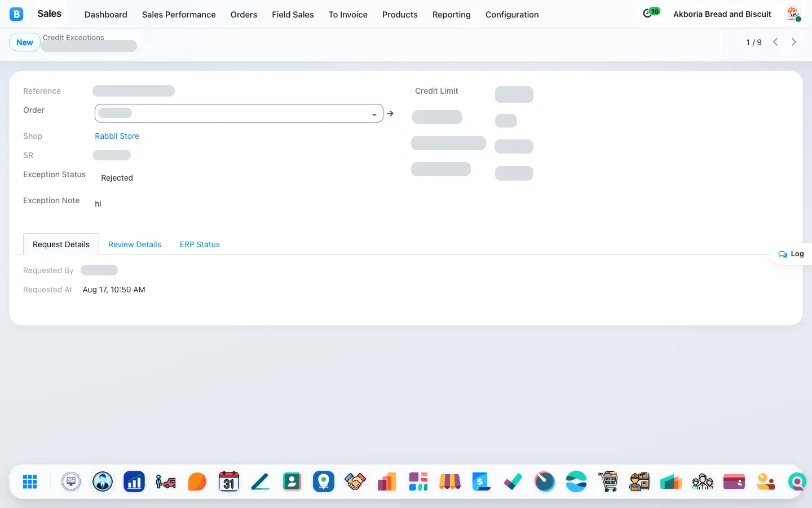
Task: Open the Products menu
Action: [x=400, y=15]
